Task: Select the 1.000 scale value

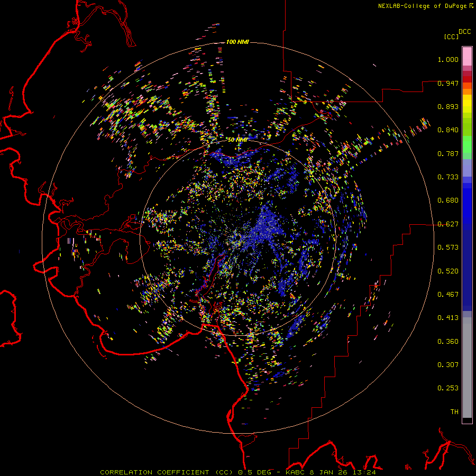Action: pos(448,59)
